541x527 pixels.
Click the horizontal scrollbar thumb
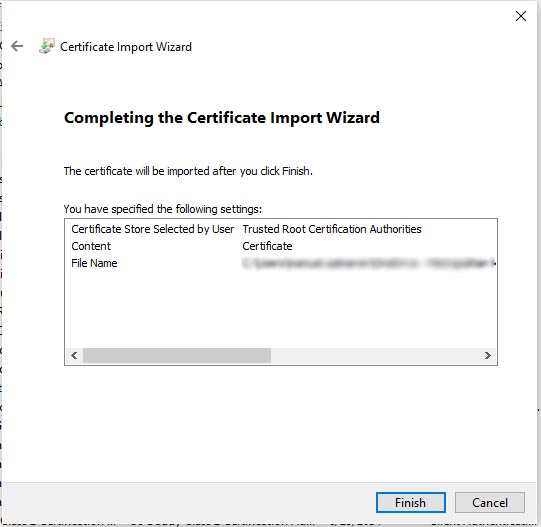(x=177, y=355)
